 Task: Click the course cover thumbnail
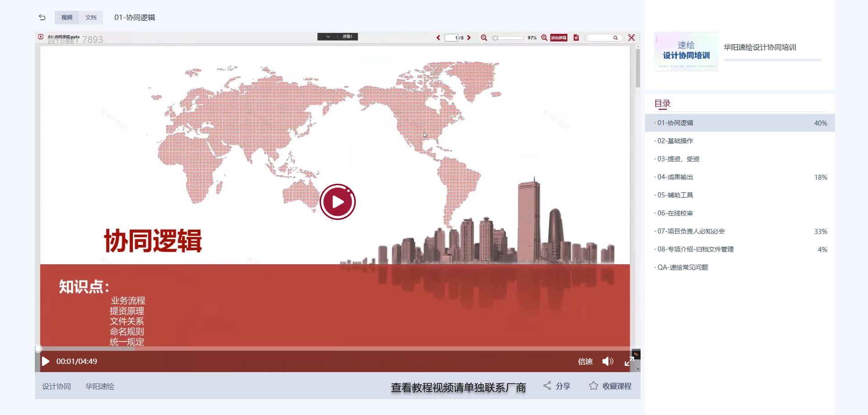click(686, 51)
